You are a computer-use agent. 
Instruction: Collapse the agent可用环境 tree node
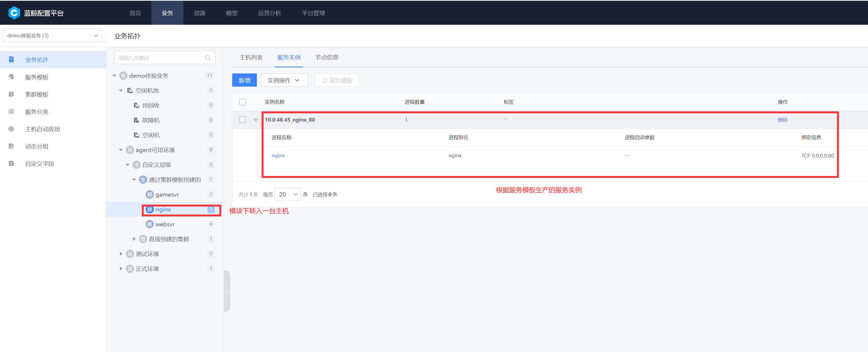click(121, 150)
